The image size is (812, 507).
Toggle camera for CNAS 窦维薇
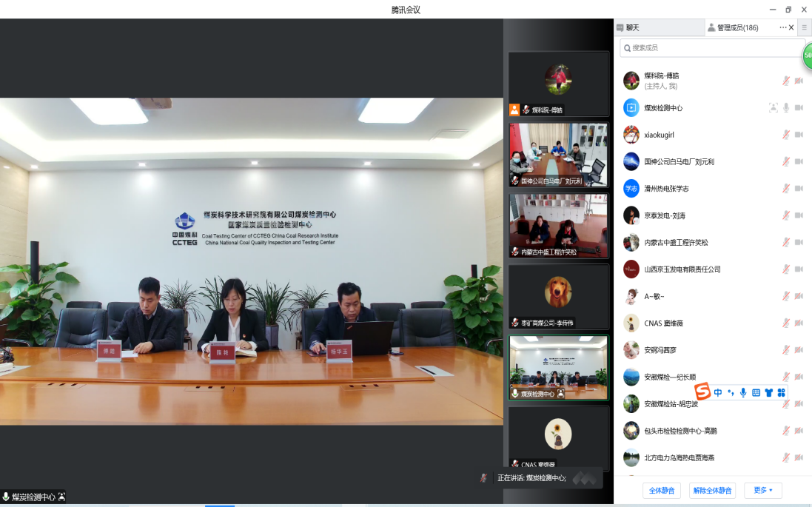[x=799, y=323]
